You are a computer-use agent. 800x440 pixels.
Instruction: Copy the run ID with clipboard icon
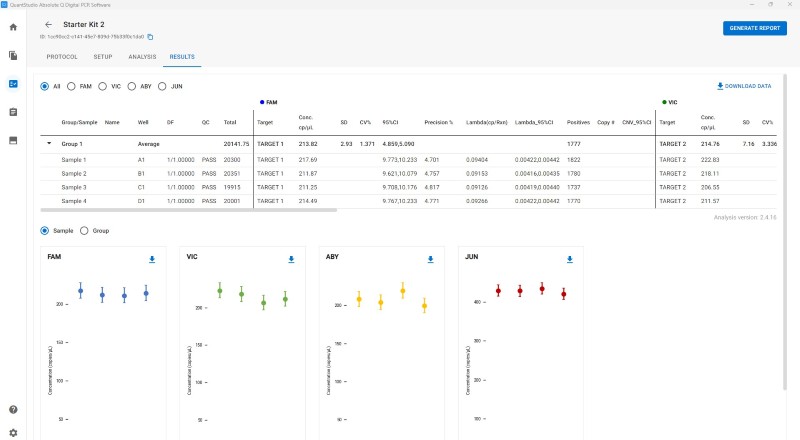coord(150,37)
